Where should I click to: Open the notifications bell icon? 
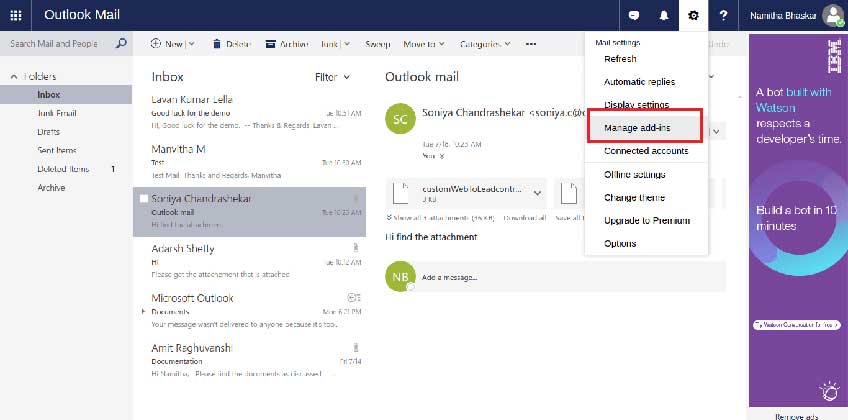664,15
